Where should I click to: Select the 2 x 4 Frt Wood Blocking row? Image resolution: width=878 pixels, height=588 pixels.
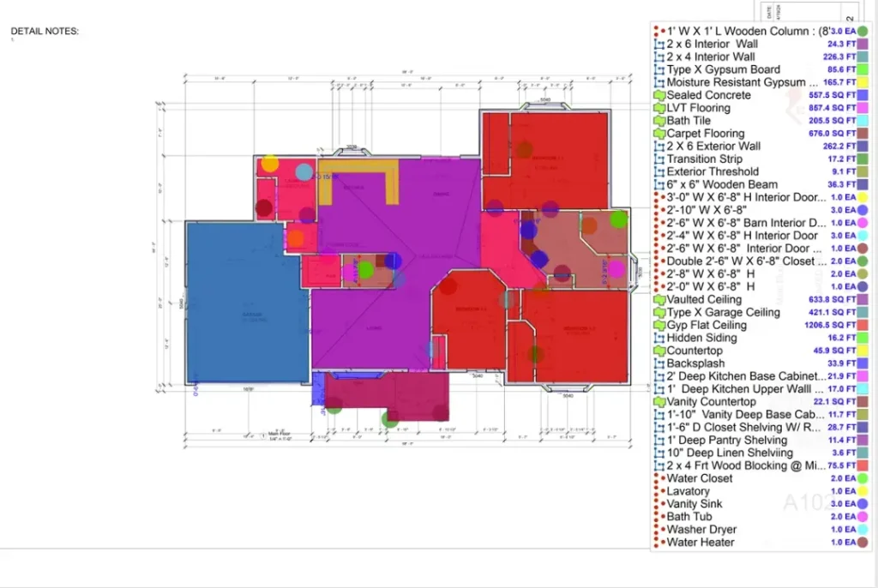click(x=761, y=466)
